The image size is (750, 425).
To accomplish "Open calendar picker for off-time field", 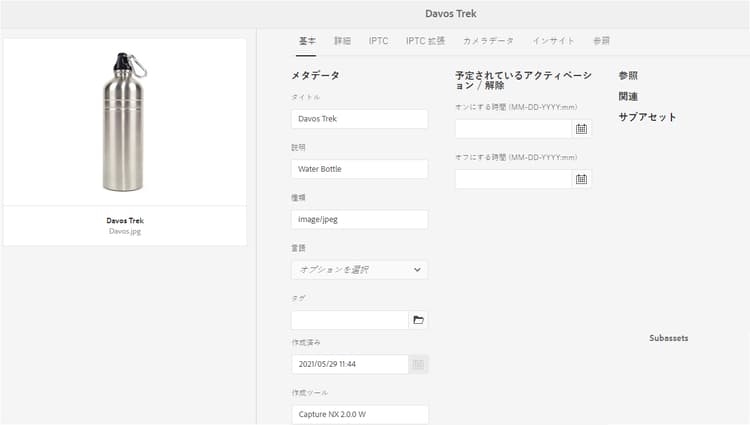I will 581,179.
